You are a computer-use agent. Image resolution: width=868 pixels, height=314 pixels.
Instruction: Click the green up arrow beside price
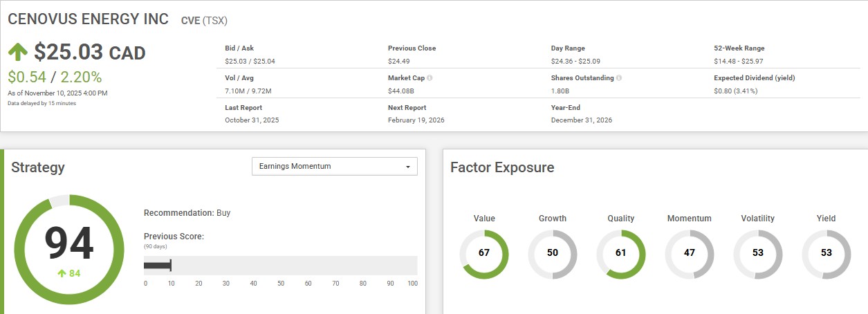pyautogui.click(x=18, y=53)
